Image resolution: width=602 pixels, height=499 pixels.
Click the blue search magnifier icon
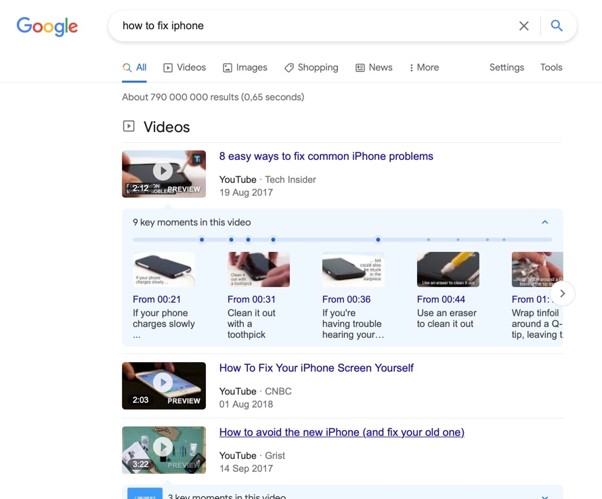pyautogui.click(x=557, y=26)
